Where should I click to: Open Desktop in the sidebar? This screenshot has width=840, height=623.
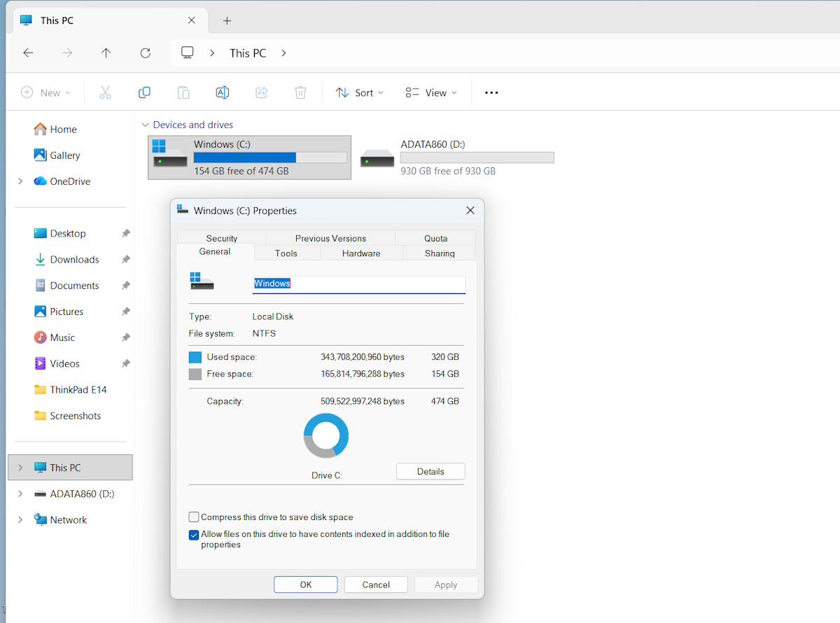pos(60,233)
